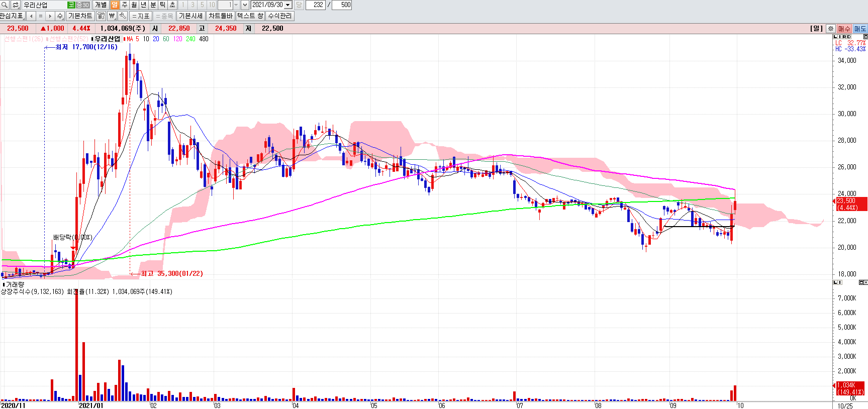Click the 당 button
This screenshot has height=409, width=868.
point(299,5)
